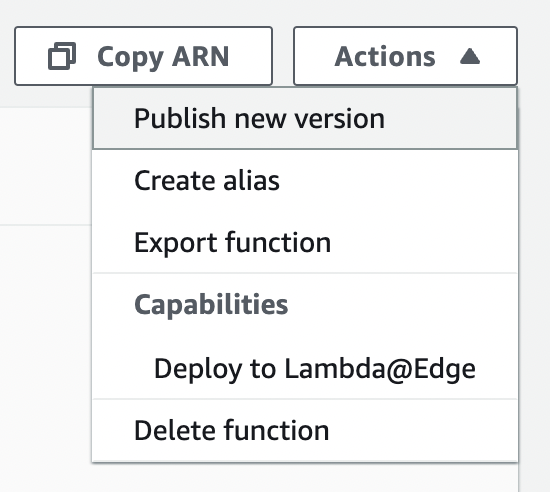The height and width of the screenshot is (492, 550).
Task: Export this Lambda function
Action: 305,242
